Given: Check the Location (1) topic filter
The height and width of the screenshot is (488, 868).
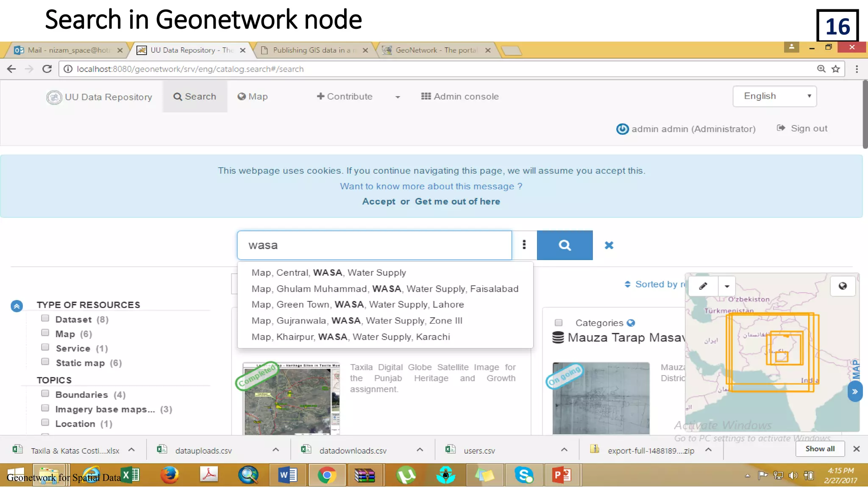Looking at the screenshot, I should pos(45,422).
